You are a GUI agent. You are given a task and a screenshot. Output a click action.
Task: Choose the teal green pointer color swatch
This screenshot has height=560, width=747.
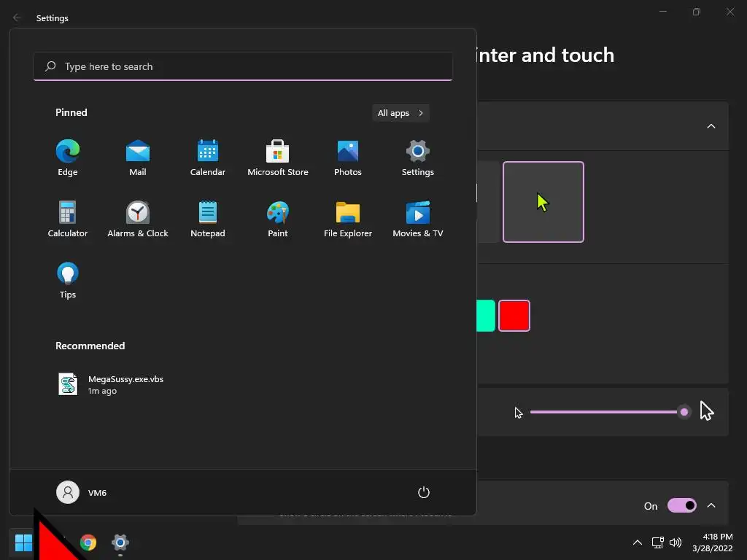[x=485, y=316]
